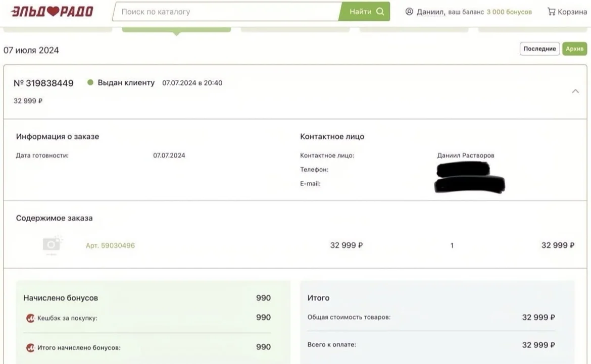Switch to Архив orders view
The height and width of the screenshot is (364, 591).
click(x=574, y=48)
